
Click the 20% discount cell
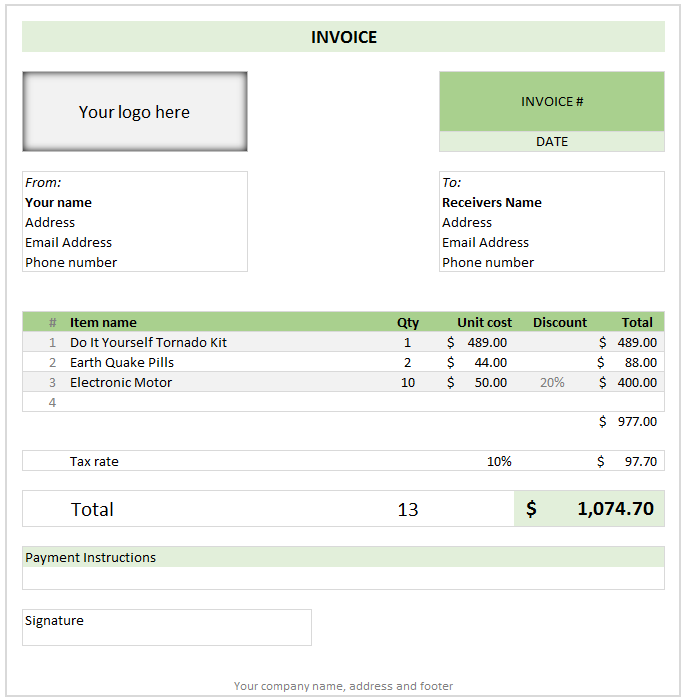[552, 382]
